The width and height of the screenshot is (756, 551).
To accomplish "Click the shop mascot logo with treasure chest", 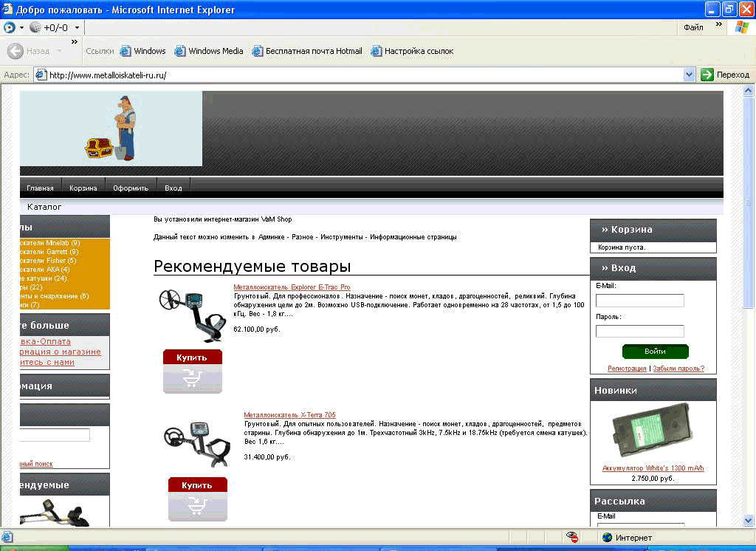I will click(111, 129).
